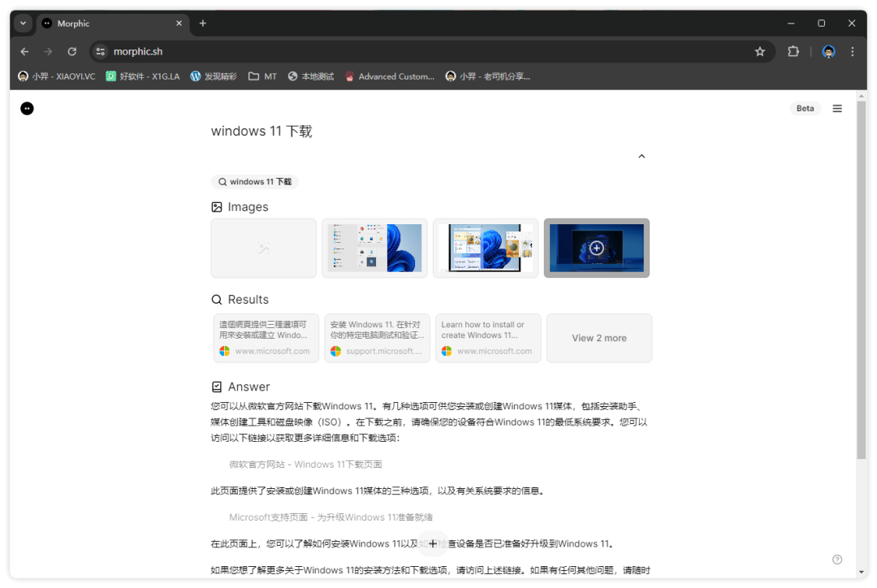Open 微软官方网站 - Windows 11下载页面 link
Image resolution: width=877 pixels, height=588 pixels.
305,465
